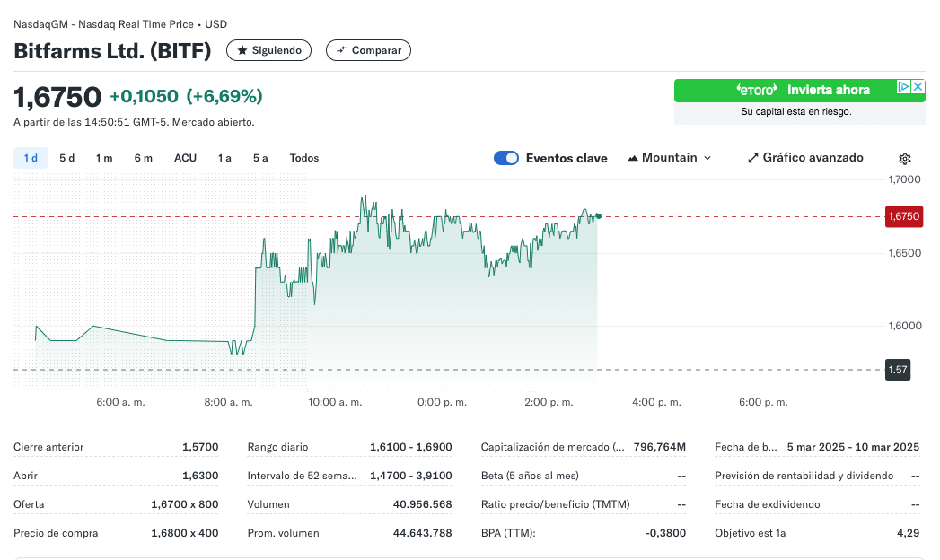Click the Objetivo est 1a value 4,29
940x560 pixels.
pyautogui.click(x=908, y=533)
